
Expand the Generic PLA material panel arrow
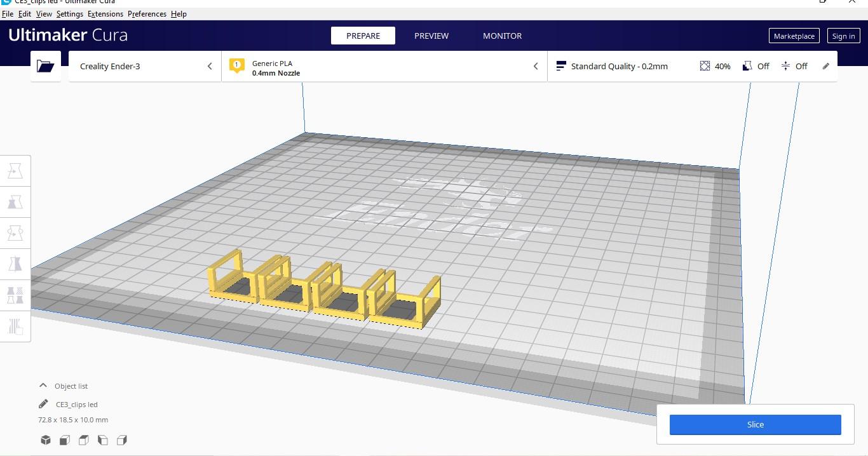536,66
